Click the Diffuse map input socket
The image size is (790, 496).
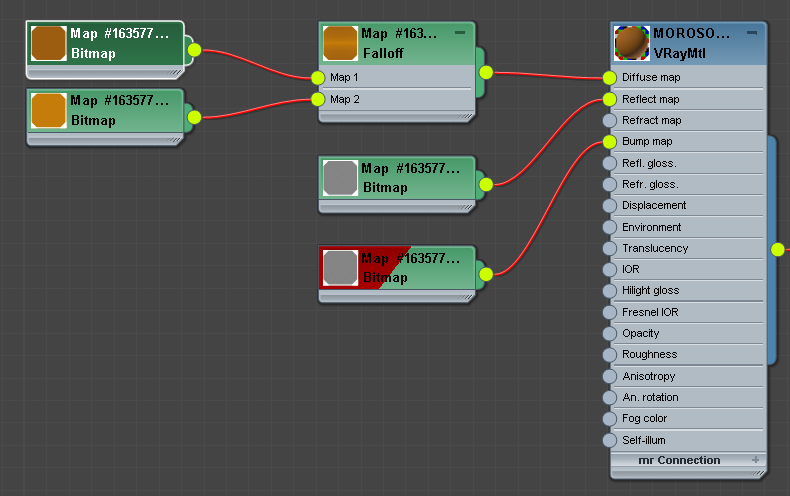tap(610, 78)
